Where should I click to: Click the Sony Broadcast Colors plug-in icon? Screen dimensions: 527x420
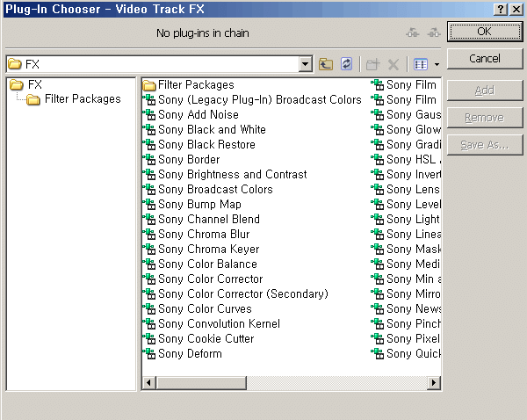click(149, 189)
